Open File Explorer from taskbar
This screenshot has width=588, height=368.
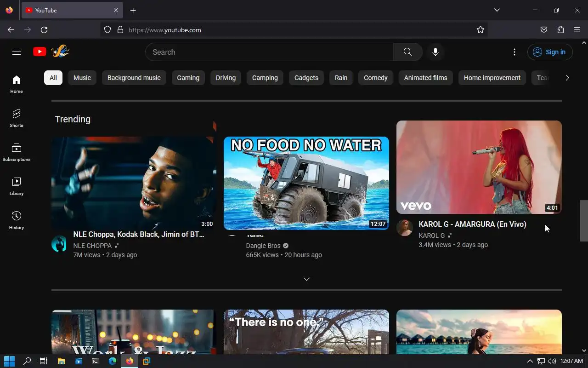pos(61,361)
